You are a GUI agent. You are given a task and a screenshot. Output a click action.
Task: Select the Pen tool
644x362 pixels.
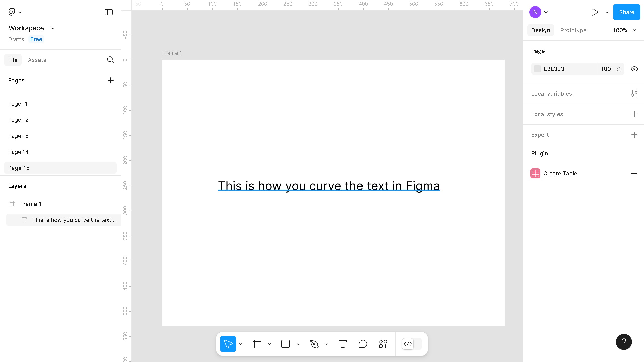pos(314,344)
